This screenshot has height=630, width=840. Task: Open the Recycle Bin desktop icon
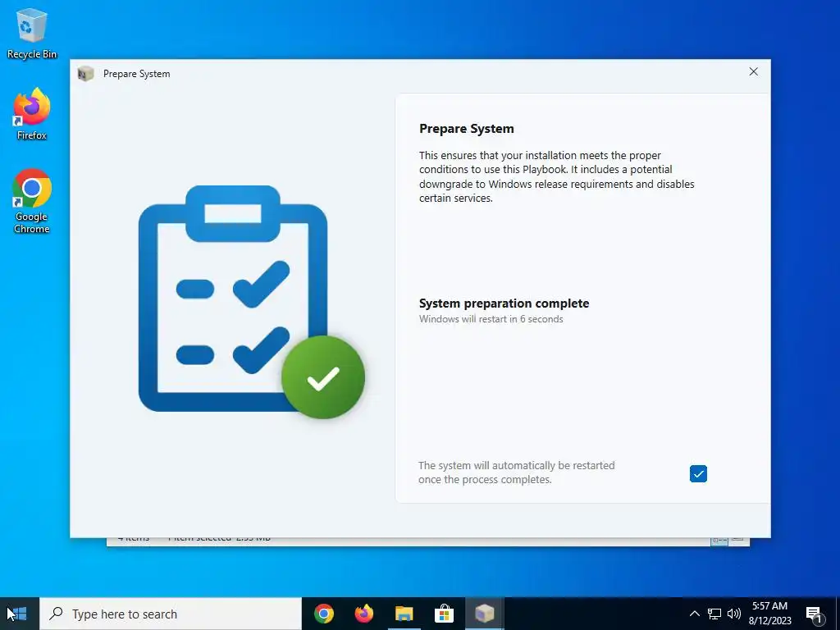click(x=32, y=33)
